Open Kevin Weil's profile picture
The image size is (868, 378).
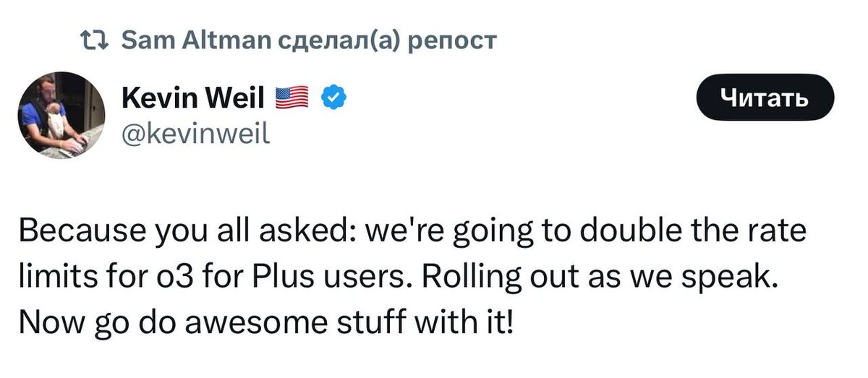61,115
